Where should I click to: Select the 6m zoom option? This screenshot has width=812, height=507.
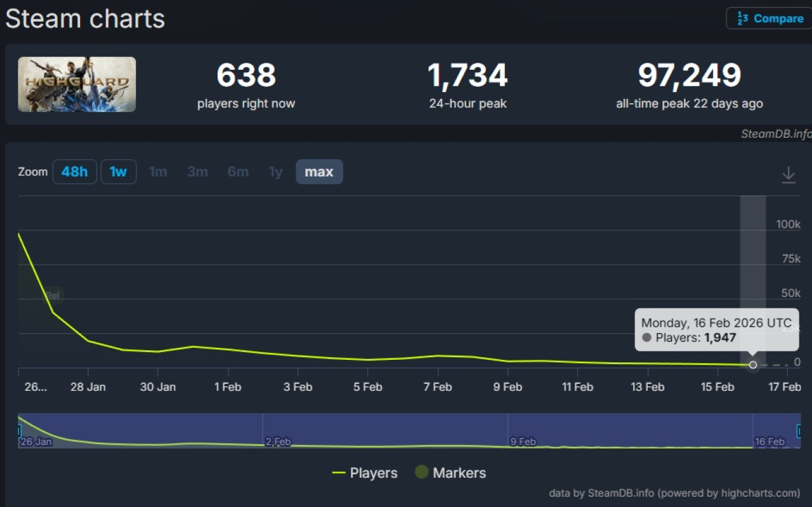(238, 171)
